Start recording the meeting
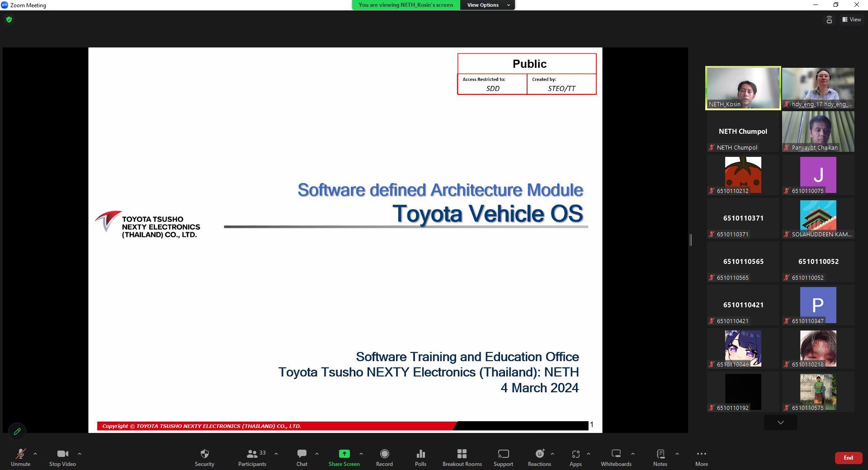This screenshot has width=868, height=470. click(384, 454)
